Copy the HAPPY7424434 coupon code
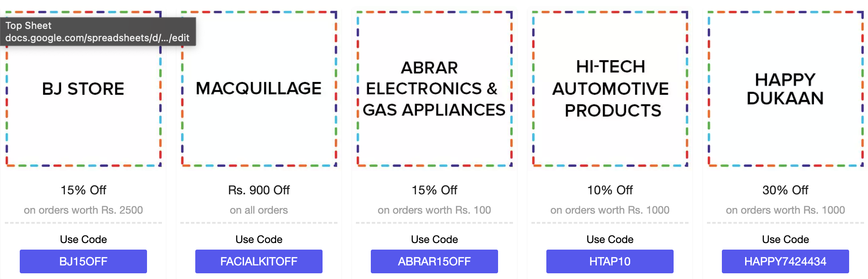The image size is (868, 279). pos(786,261)
